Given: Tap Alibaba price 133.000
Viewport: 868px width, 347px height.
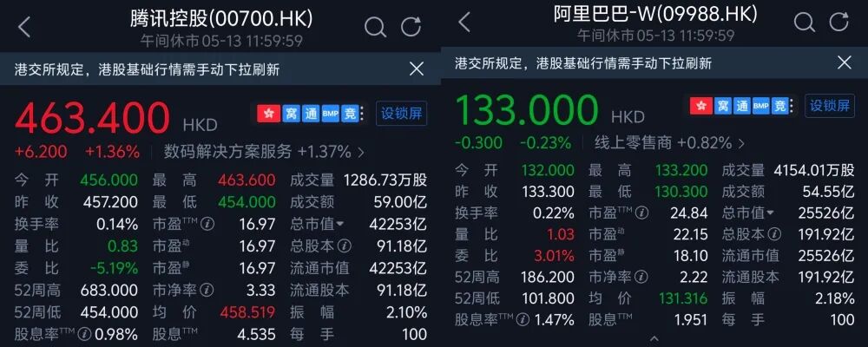Looking at the screenshot, I should (x=527, y=109).
